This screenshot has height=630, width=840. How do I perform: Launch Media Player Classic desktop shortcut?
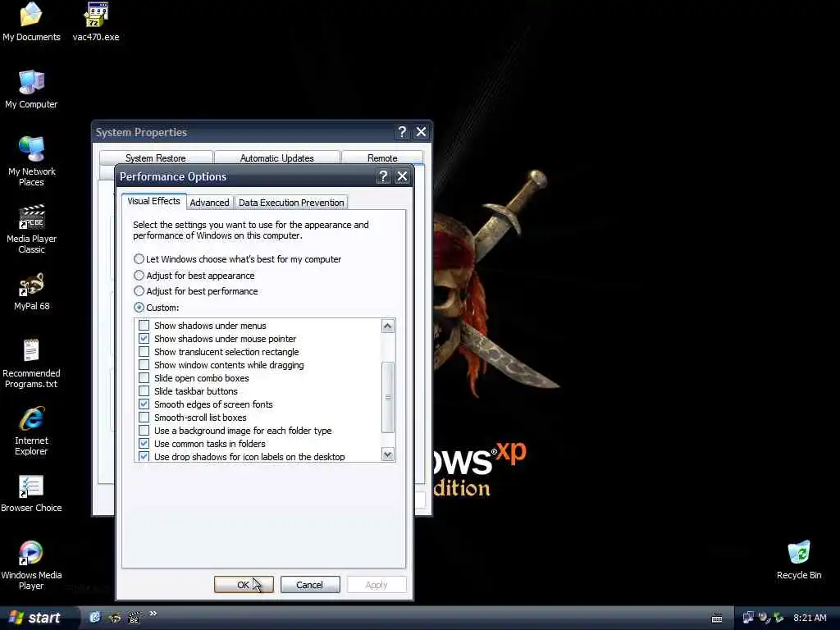click(x=31, y=229)
